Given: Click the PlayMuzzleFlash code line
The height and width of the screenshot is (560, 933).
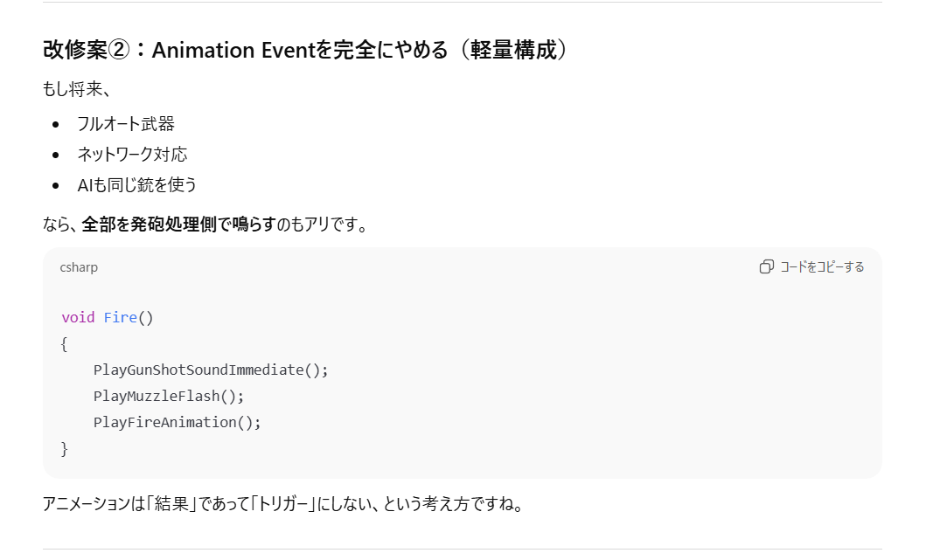Looking at the screenshot, I should tap(170, 396).
